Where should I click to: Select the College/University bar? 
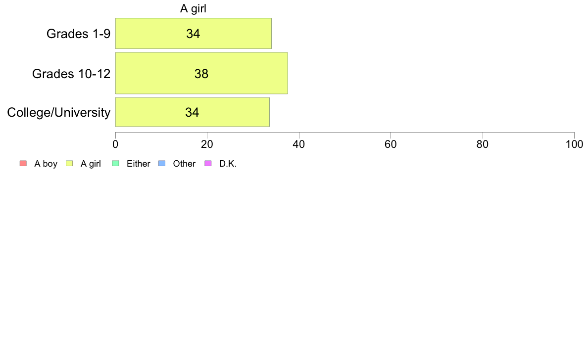193,112
